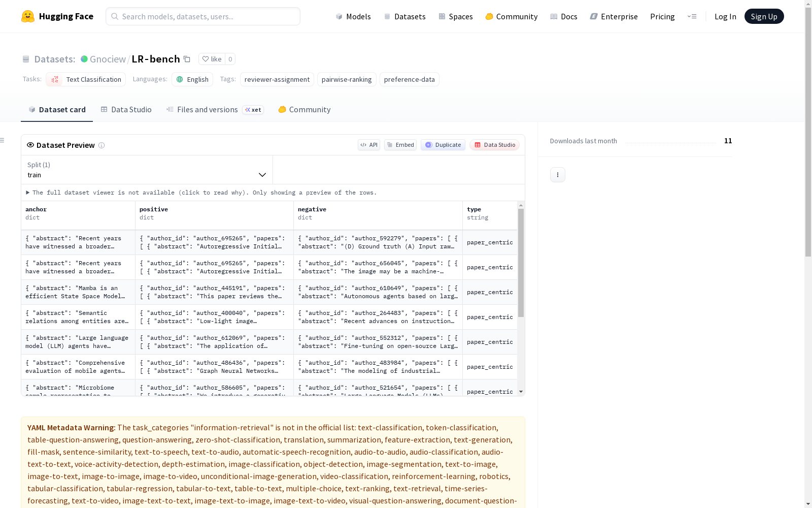
Task: Open the Files and versions tab
Action: click(x=215, y=110)
